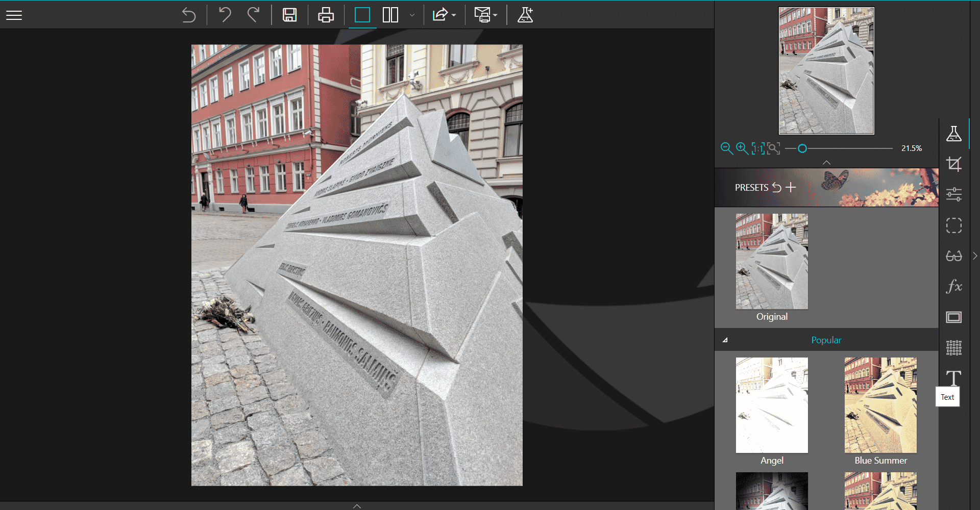This screenshot has width=980, height=510.
Task: Save the image with the floppy disk icon
Action: click(x=290, y=15)
